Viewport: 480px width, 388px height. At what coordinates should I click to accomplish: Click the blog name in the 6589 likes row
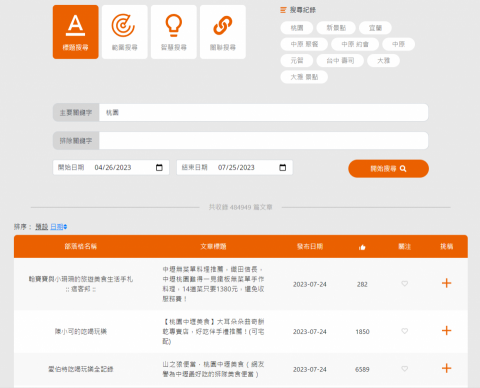tap(81, 369)
